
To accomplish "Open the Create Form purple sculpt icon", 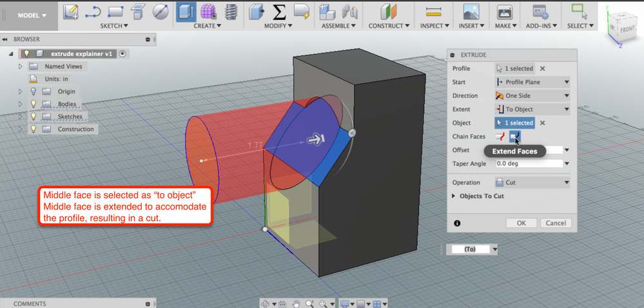I will (209, 12).
